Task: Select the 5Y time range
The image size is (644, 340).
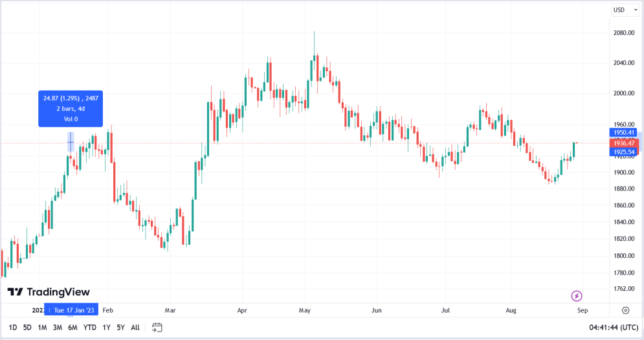Action: click(x=120, y=327)
